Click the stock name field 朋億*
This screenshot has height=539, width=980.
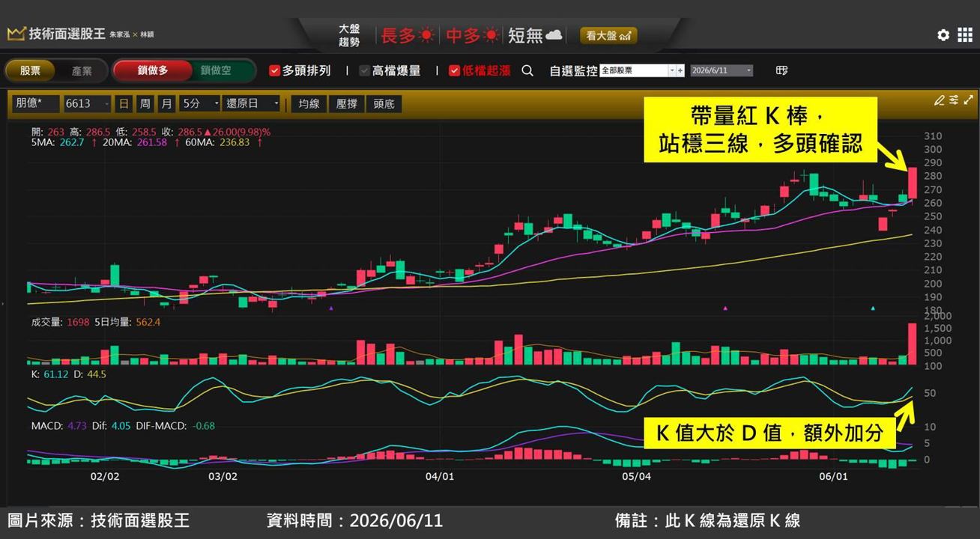point(34,103)
